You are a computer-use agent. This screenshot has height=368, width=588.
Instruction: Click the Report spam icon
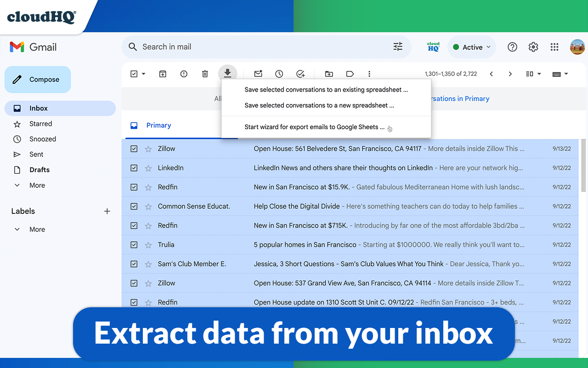[184, 74]
